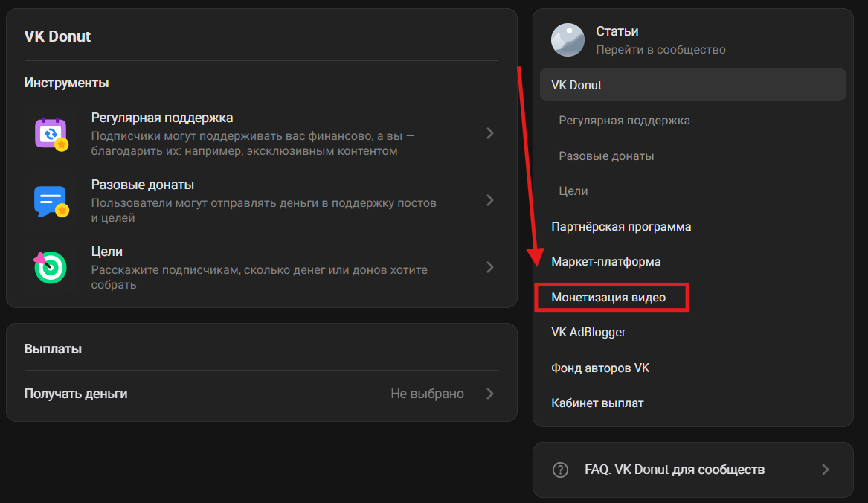Click the FAQ question mark icon

point(560,470)
